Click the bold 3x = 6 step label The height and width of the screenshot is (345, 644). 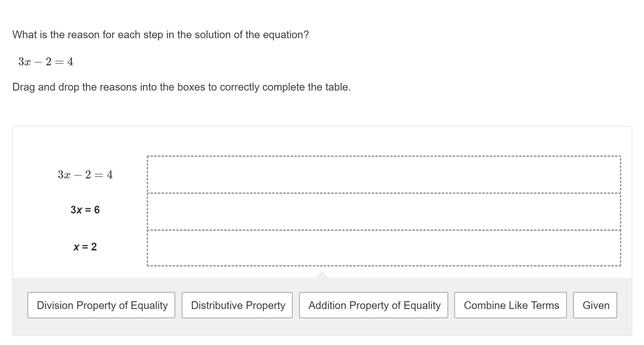click(85, 210)
